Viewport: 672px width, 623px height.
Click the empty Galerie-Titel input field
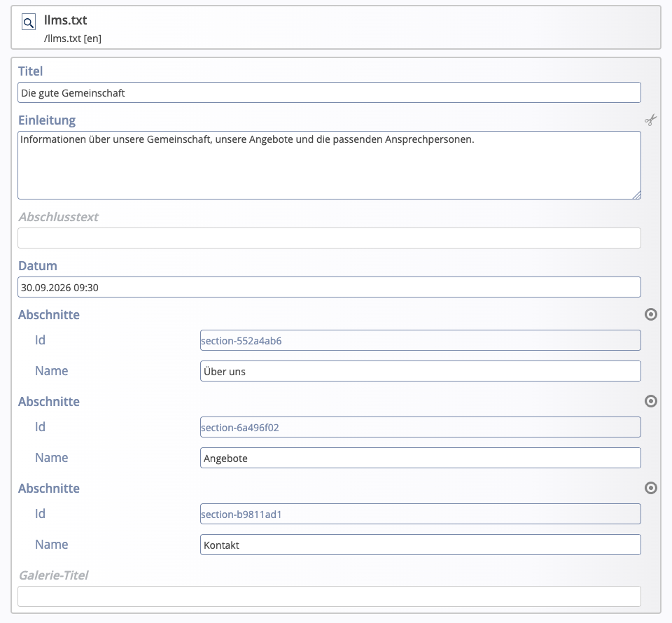[x=329, y=596]
